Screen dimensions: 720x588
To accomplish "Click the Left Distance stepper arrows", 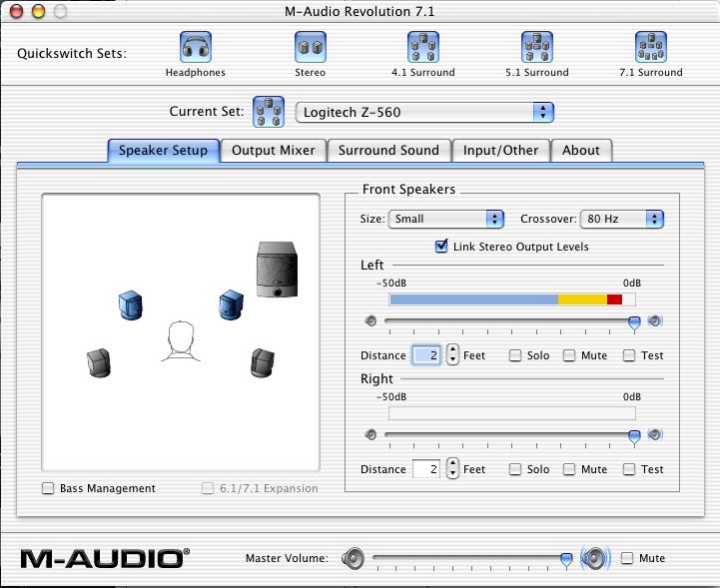I will tap(452, 354).
